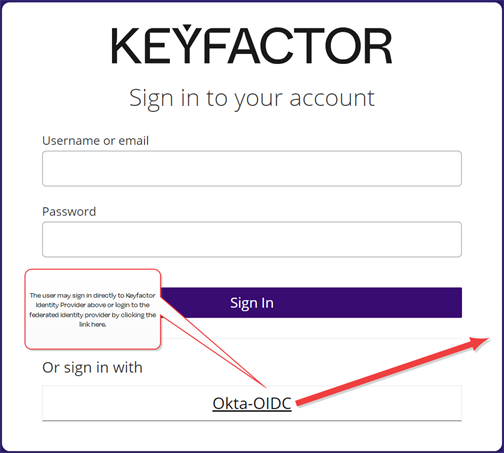
Task: Click the 'Sign in to your account' heading
Action: click(x=252, y=98)
